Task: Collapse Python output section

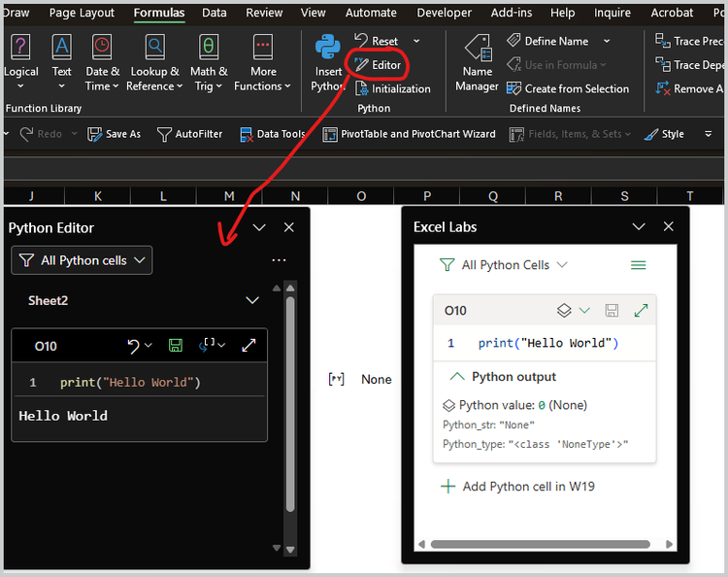Action: 457,376
